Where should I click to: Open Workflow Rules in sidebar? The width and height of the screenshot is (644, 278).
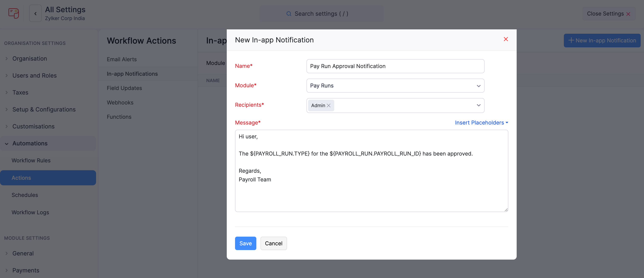point(31,160)
